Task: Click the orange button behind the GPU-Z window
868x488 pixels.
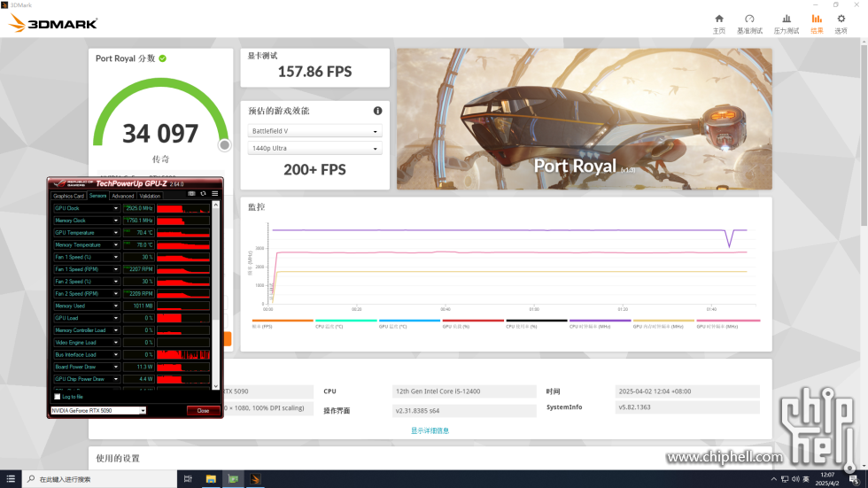Action: [227, 338]
